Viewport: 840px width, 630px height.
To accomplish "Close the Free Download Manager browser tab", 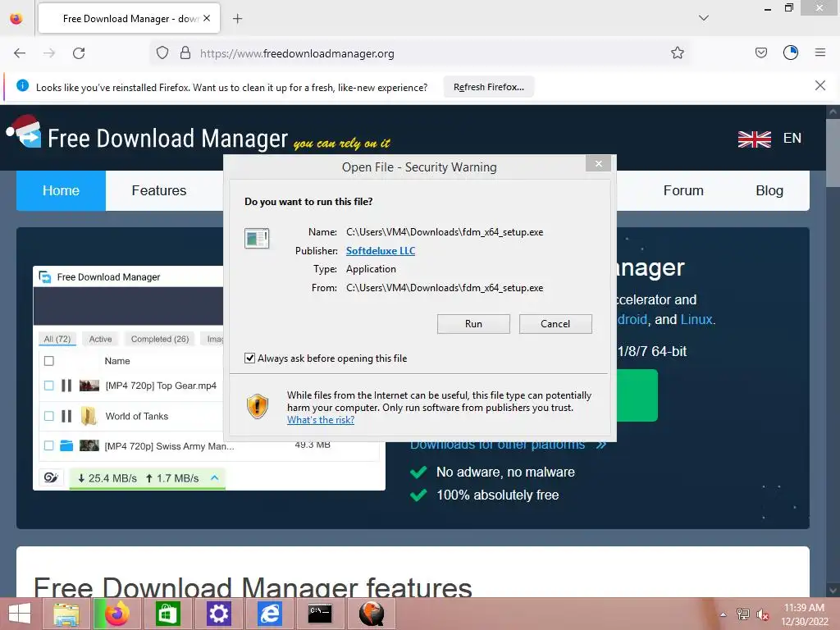I will [207, 18].
